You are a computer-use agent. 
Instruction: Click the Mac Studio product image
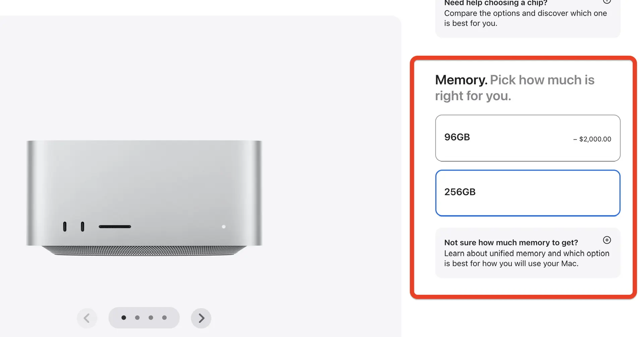pos(144,188)
